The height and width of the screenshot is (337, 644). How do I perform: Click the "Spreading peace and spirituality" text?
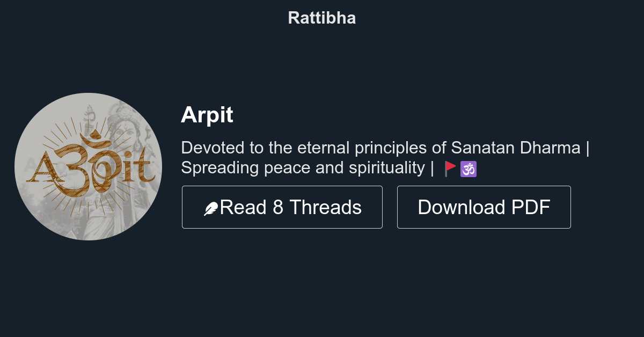[303, 168]
